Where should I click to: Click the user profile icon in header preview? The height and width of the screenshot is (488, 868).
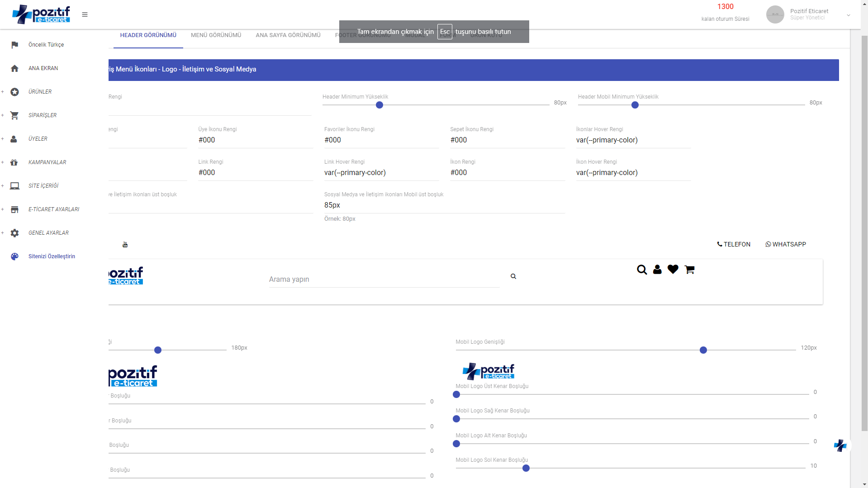pyautogui.click(x=657, y=270)
